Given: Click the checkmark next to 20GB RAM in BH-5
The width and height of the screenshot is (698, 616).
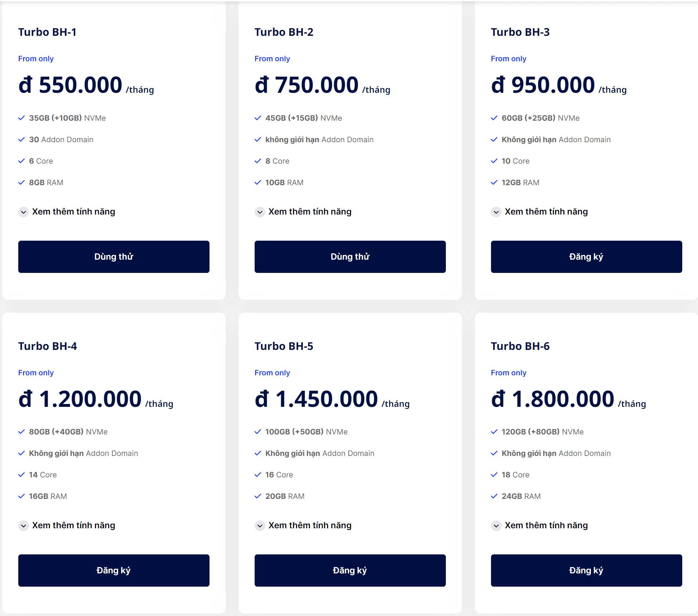Looking at the screenshot, I should pyautogui.click(x=258, y=496).
